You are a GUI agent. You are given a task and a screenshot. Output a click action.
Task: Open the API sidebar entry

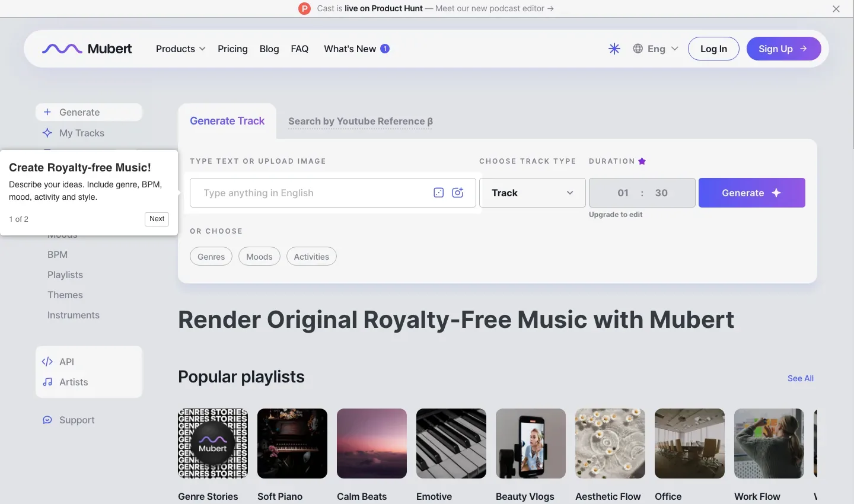coord(58,362)
